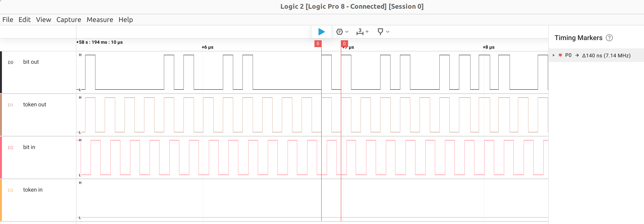The height and width of the screenshot is (224, 644).
Task: Click the small triangle beside the timestamp
Action: pyautogui.click(x=77, y=42)
